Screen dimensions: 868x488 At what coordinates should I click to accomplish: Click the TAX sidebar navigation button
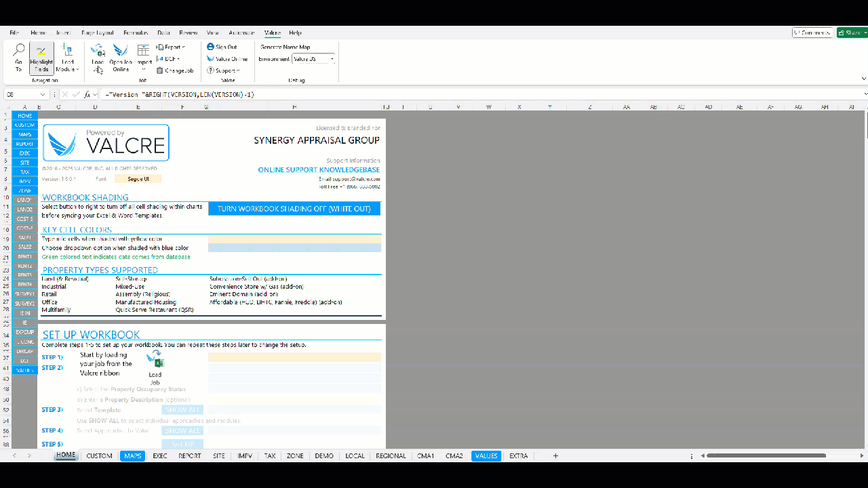click(25, 172)
